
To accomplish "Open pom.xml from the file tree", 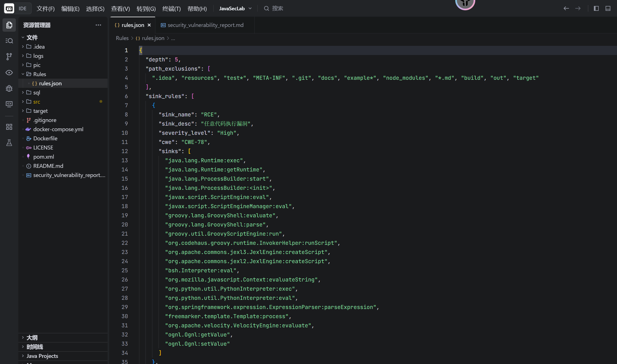I will tap(44, 157).
